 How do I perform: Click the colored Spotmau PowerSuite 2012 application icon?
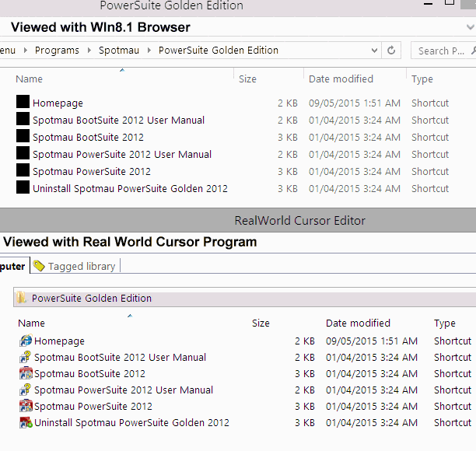26,406
